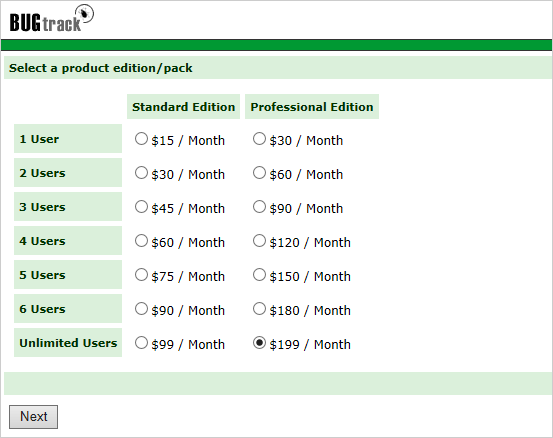Pick Professional 3 Users $90 radio button
This screenshot has width=553, height=438.
coord(259,207)
